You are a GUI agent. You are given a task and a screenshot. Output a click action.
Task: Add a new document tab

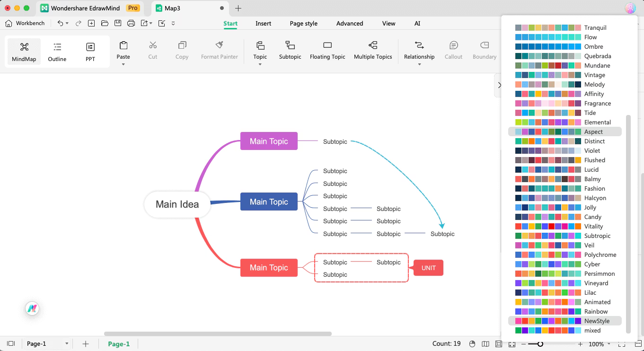point(238,8)
